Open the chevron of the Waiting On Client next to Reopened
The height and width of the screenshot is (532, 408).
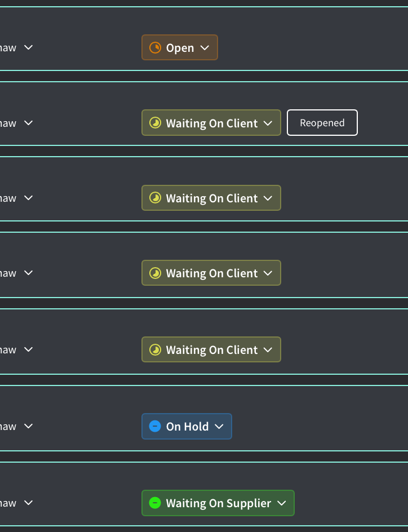click(x=268, y=123)
